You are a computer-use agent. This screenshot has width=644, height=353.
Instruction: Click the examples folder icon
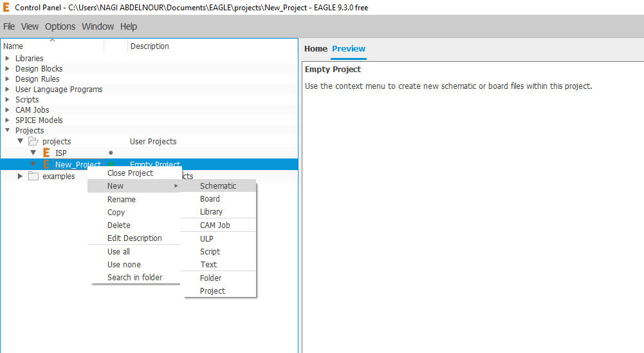(33, 176)
